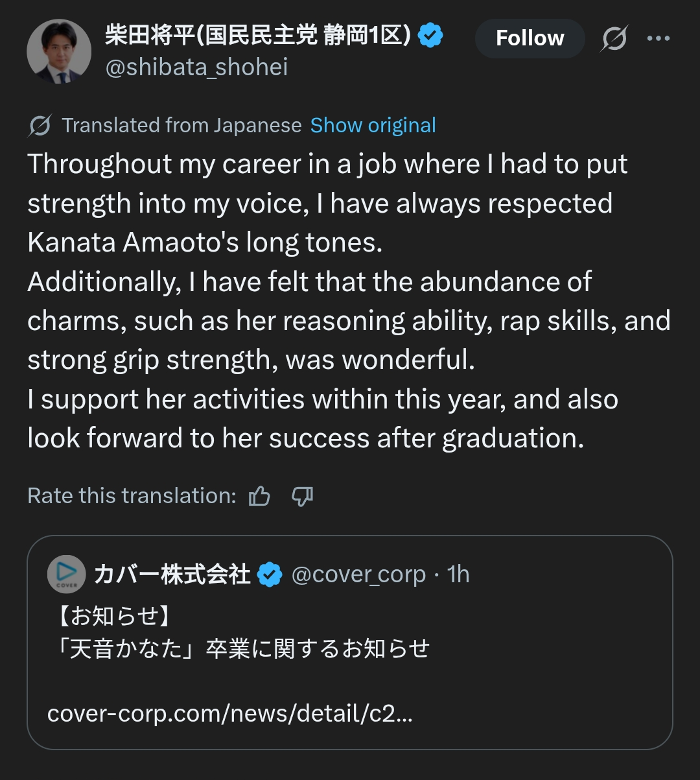Toggle translation with "Show original"
This screenshot has height=780, width=700.
pyautogui.click(x=373, y=125)
